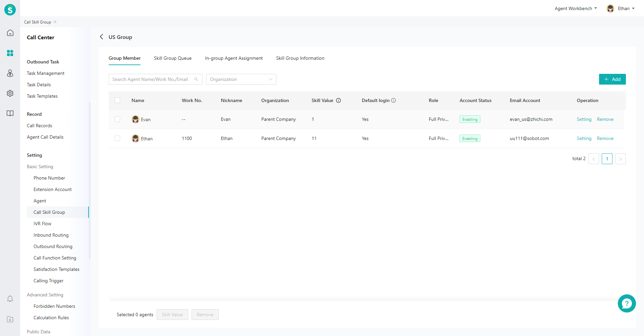
Task: Open the download tasks icon
Action: 10,319
